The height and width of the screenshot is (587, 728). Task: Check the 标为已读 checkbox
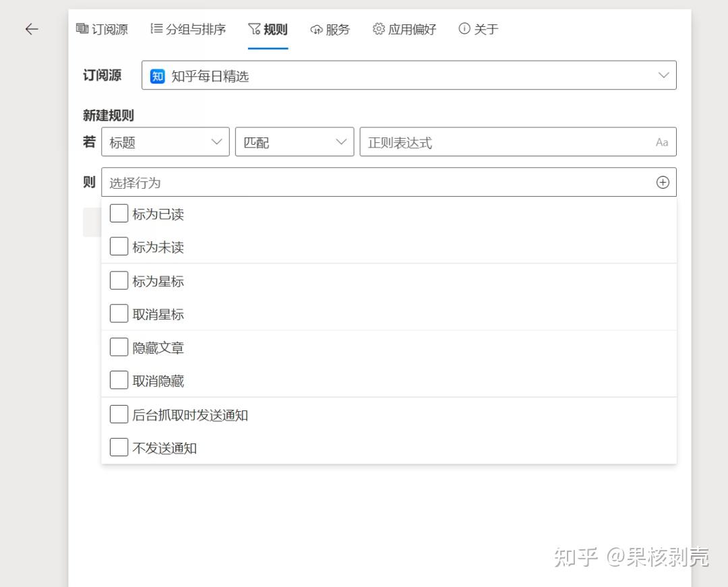pos(119,212)
